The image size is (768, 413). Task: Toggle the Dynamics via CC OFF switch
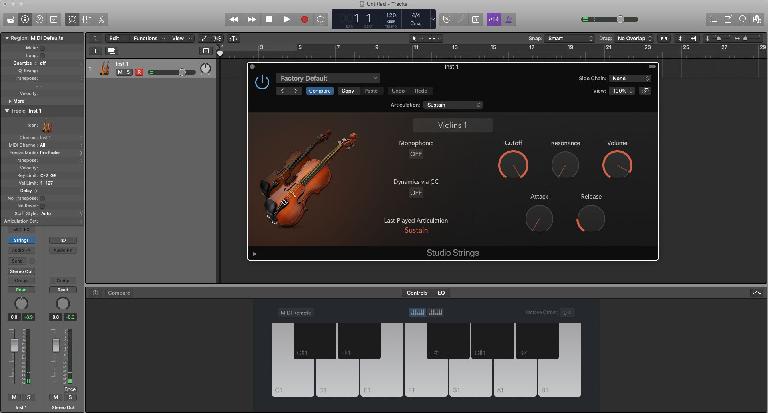click(x=416, y=193)
